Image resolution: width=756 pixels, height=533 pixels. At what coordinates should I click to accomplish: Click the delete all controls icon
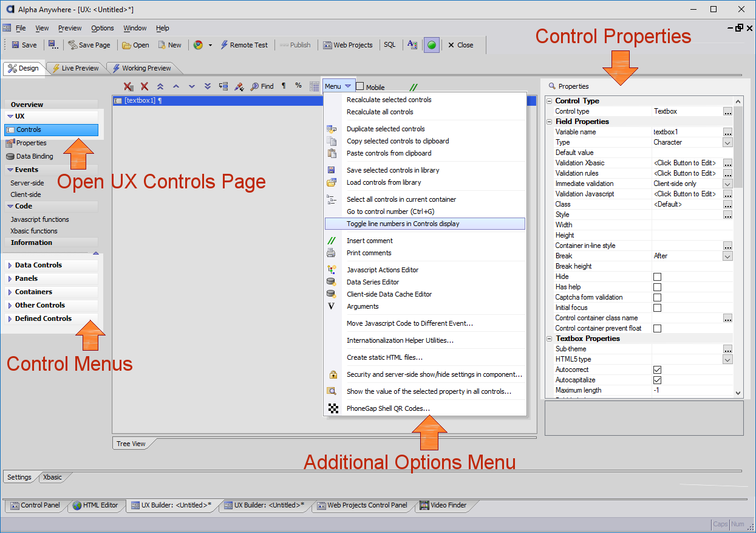coord(129,86)
